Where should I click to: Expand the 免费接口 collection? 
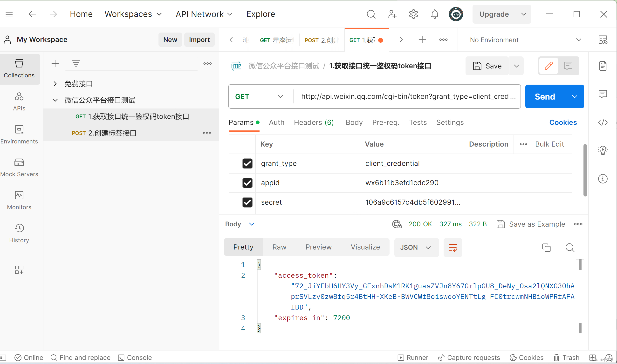click(55, 84)
